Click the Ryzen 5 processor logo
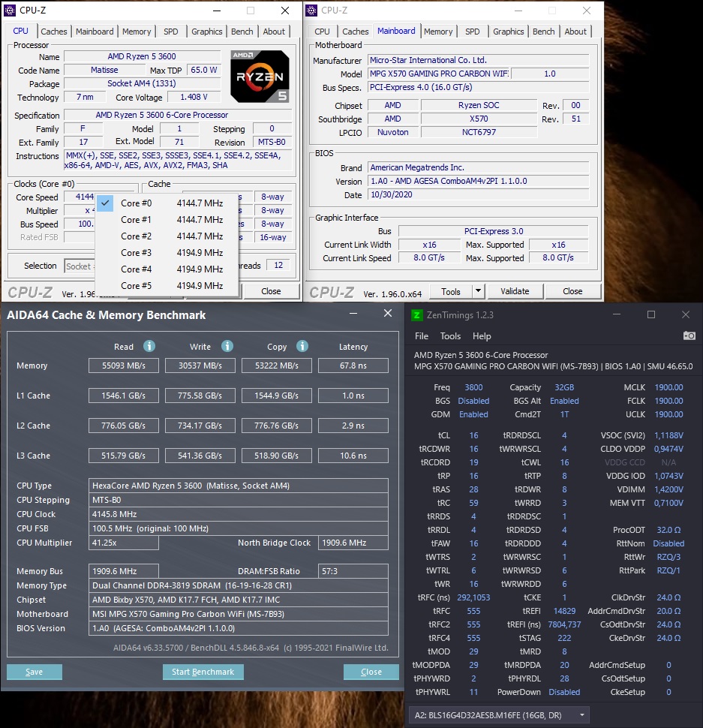This screenshot has height=728, width=703. pyautogui.click(x=260, y=77)
